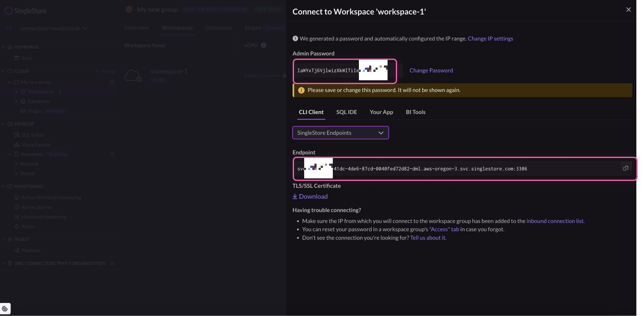
Task: Open the cookie preferences icon
Action: 5,309
